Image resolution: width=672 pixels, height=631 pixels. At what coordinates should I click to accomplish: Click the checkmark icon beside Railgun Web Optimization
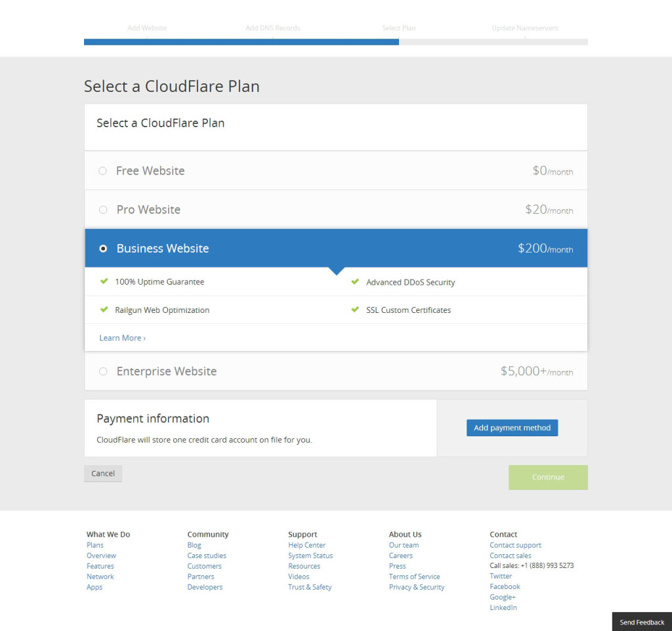click(x=104, y=310)
